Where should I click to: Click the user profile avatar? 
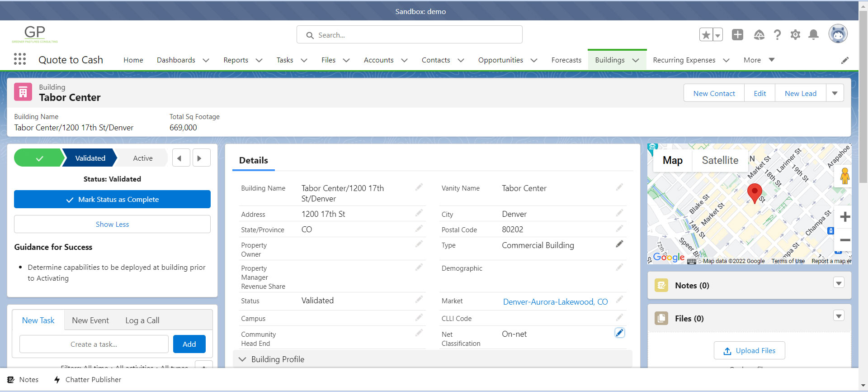tap(838, 33)
